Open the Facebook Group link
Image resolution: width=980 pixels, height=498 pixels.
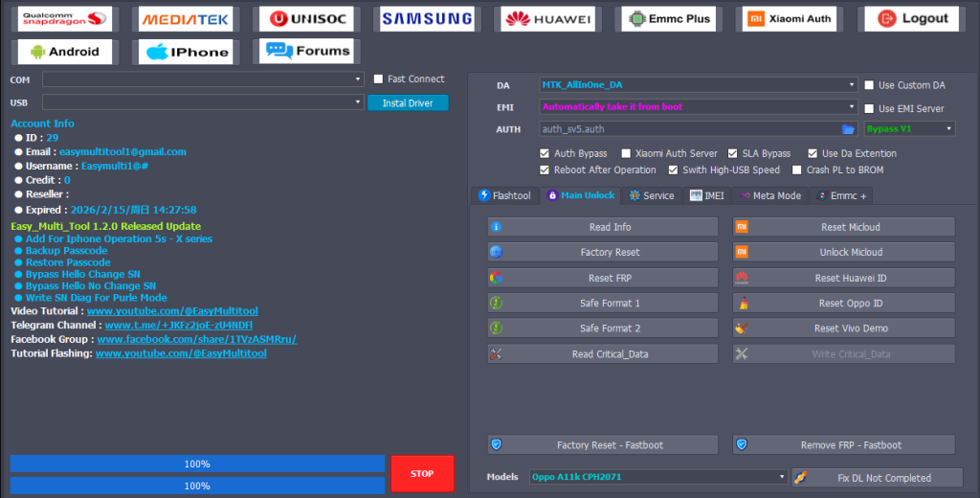(x=197, y=339)
